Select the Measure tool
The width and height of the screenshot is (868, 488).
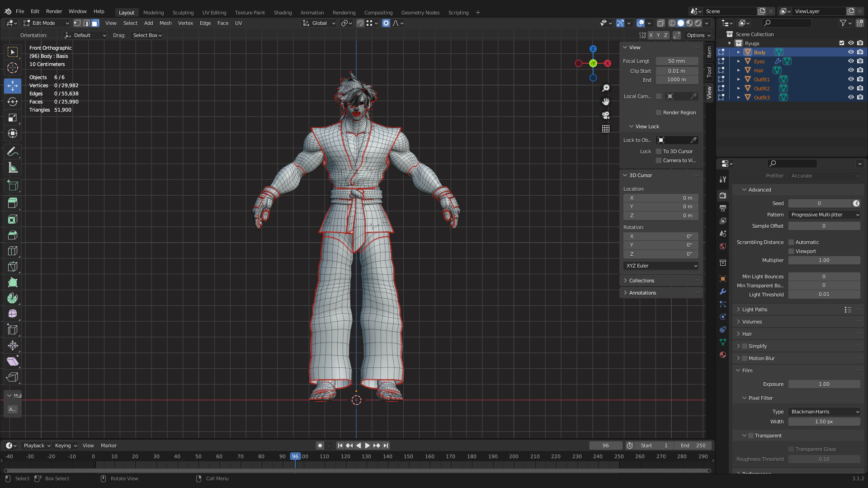click(x=13, y=168)
